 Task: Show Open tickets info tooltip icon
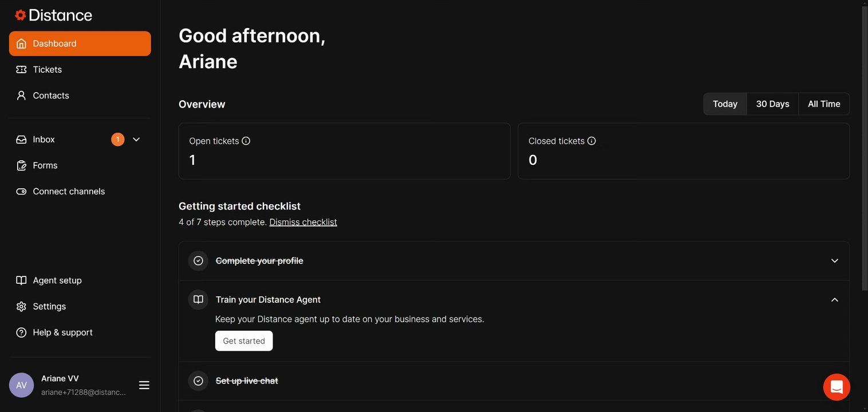[246, 141]
